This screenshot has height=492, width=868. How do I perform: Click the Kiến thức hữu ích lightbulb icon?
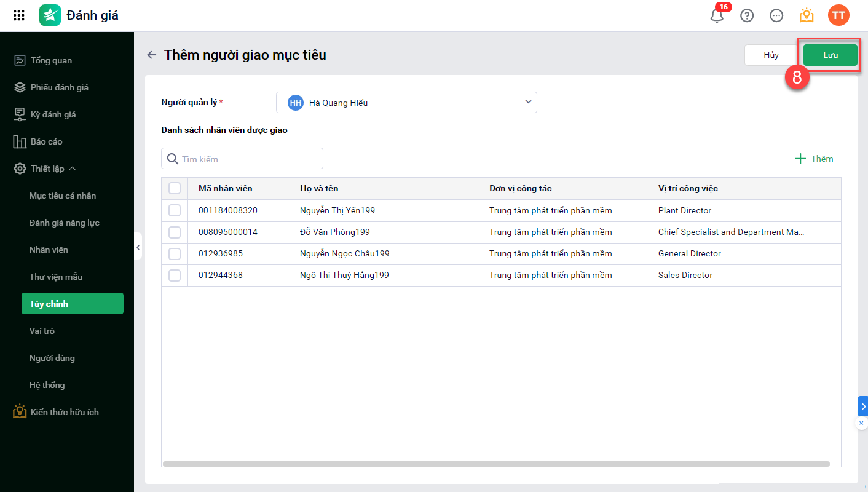(20, 411)
